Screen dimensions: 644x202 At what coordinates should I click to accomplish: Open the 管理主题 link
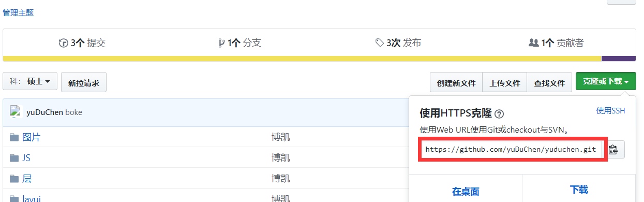18,12
